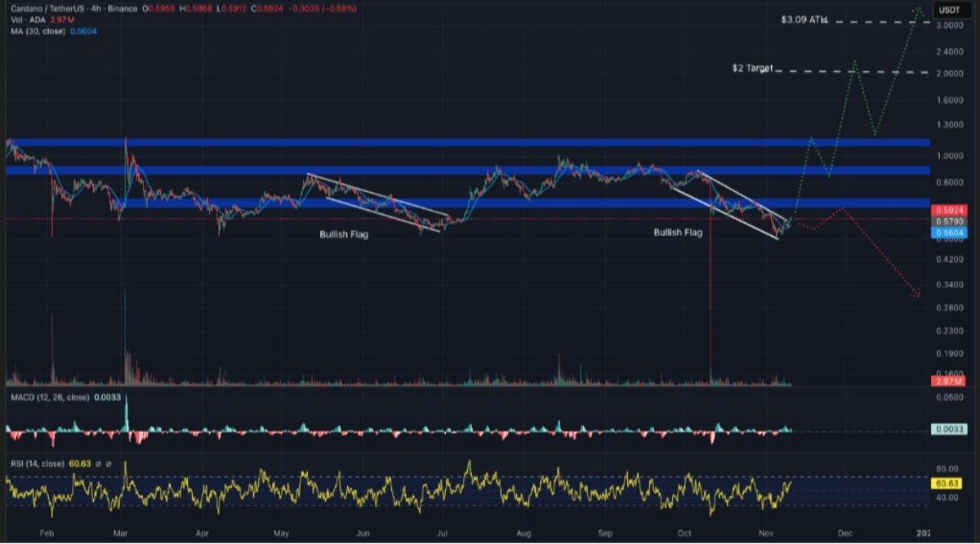Click the 0.0033 MACD axis value tag
Screen dimensions: 980x544
[948, 430]
